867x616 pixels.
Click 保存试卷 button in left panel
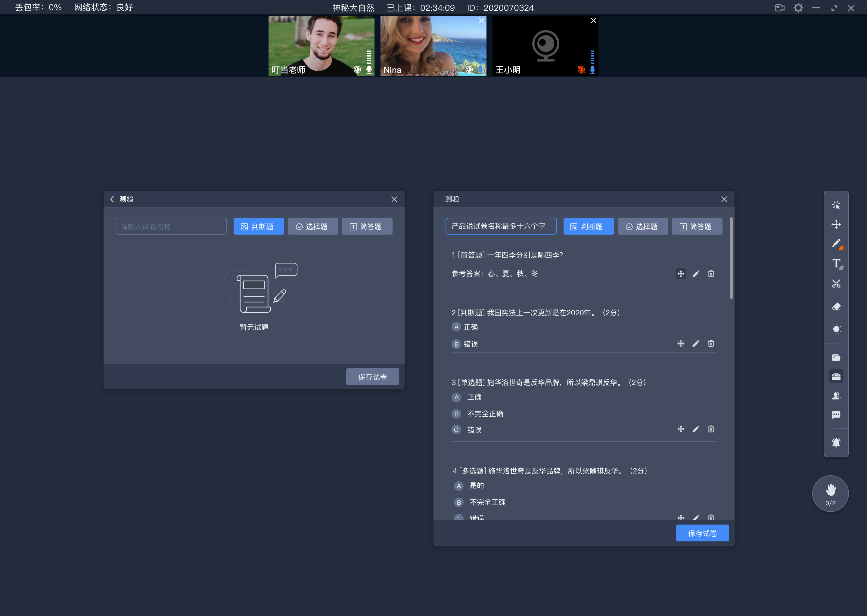[372, 377]
